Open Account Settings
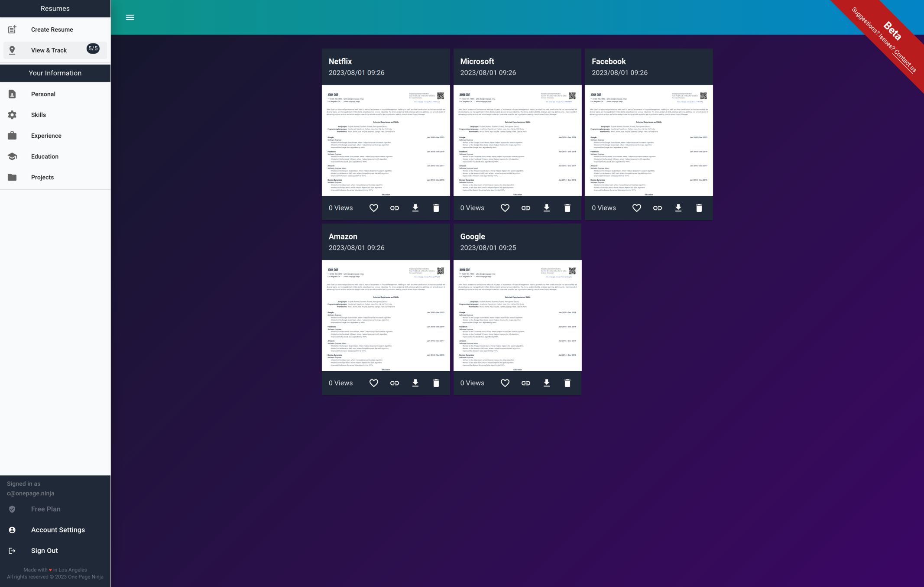The height and width of the screenshot is (587, 924). coord(58,530)
